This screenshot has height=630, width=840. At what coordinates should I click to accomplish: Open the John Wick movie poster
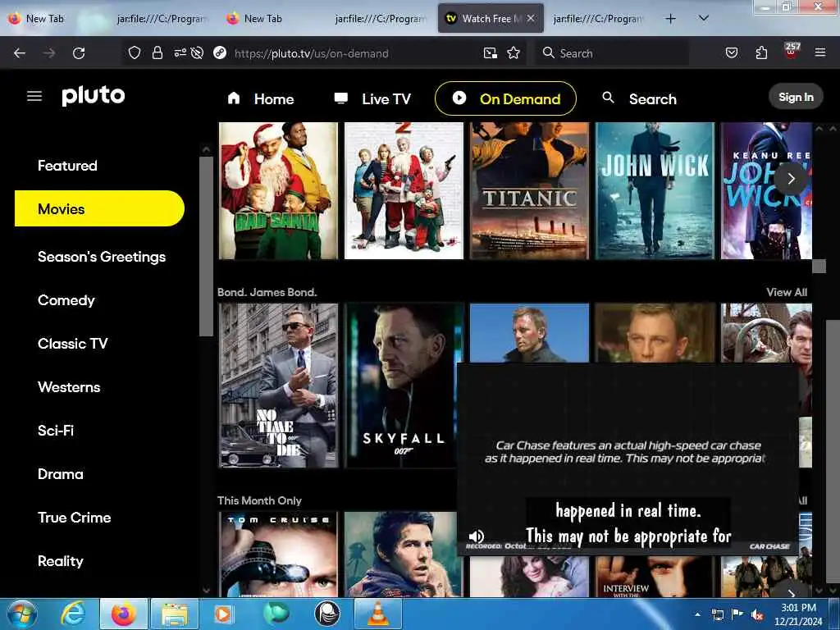[655, 190]
